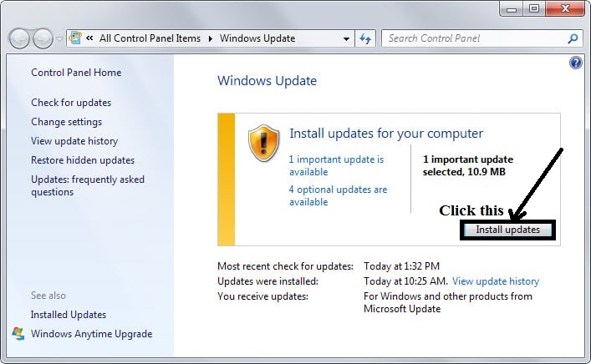Click the search magnifier icon
This screenshot has height=364, width=591.
click(573, 38)
